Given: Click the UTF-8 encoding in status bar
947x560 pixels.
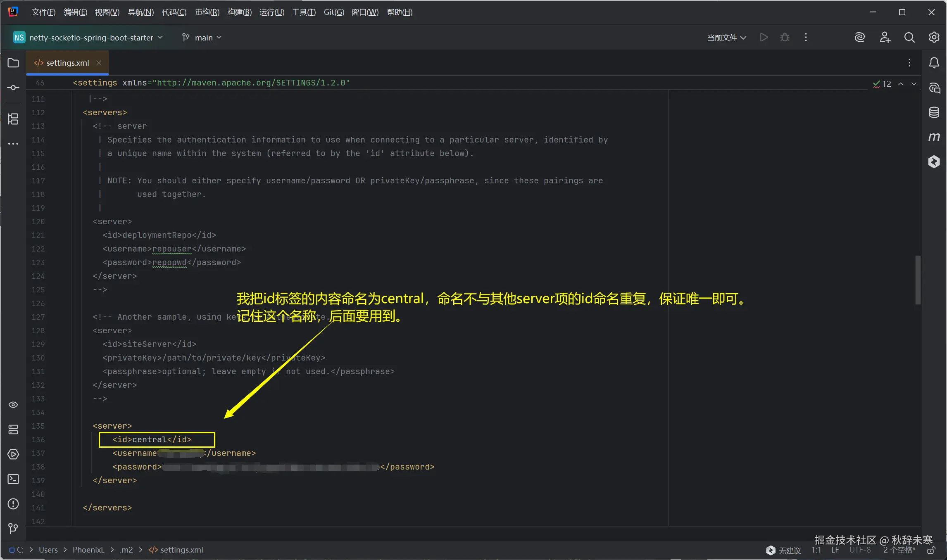Looking at the screenshot, I should tap(860, 550).
